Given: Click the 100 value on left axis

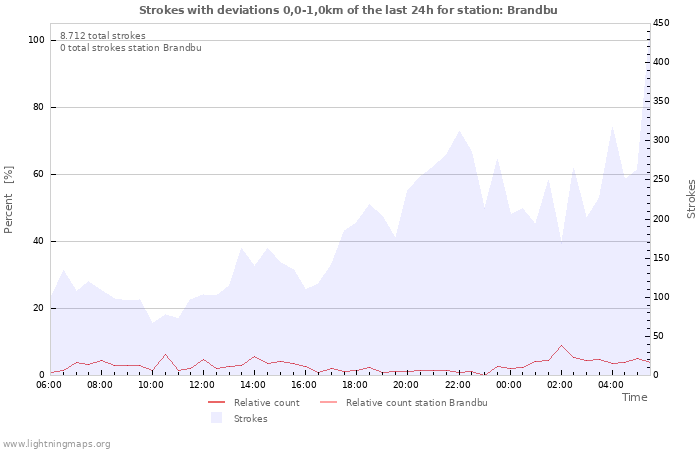Looking at the screenshot, I should (x=36, y=40).
